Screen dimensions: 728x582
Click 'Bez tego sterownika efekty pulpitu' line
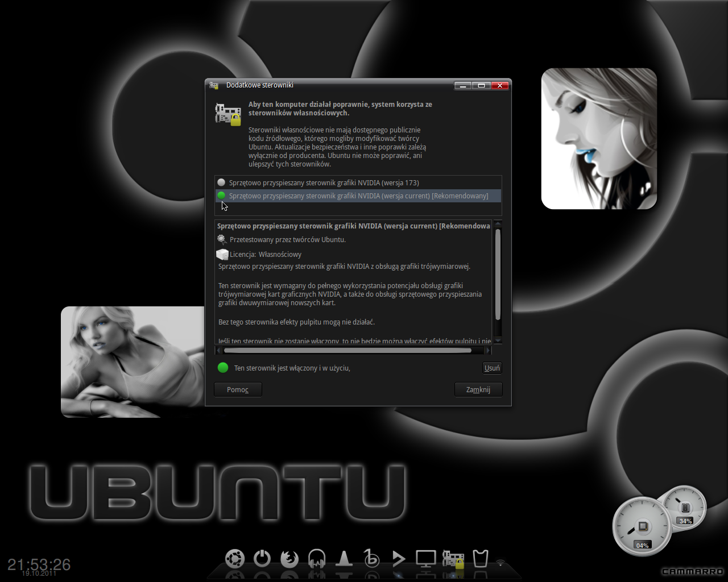click(x=296, y=322)
